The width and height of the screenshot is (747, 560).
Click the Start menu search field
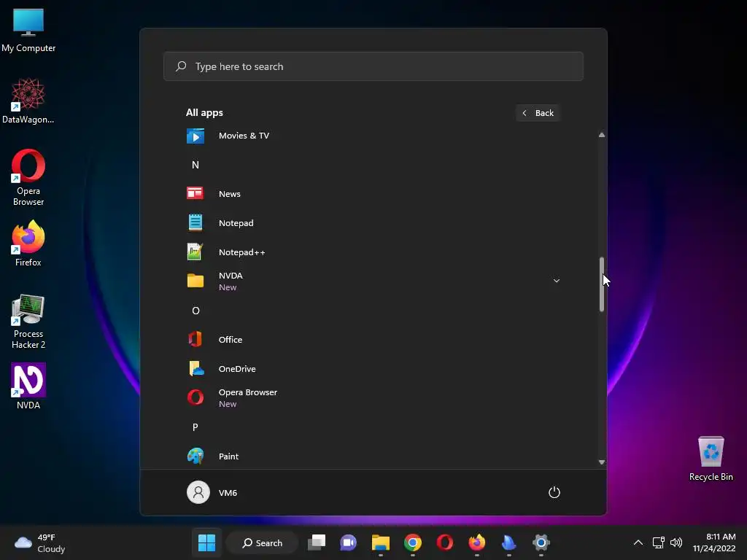[x=373, y=66]
